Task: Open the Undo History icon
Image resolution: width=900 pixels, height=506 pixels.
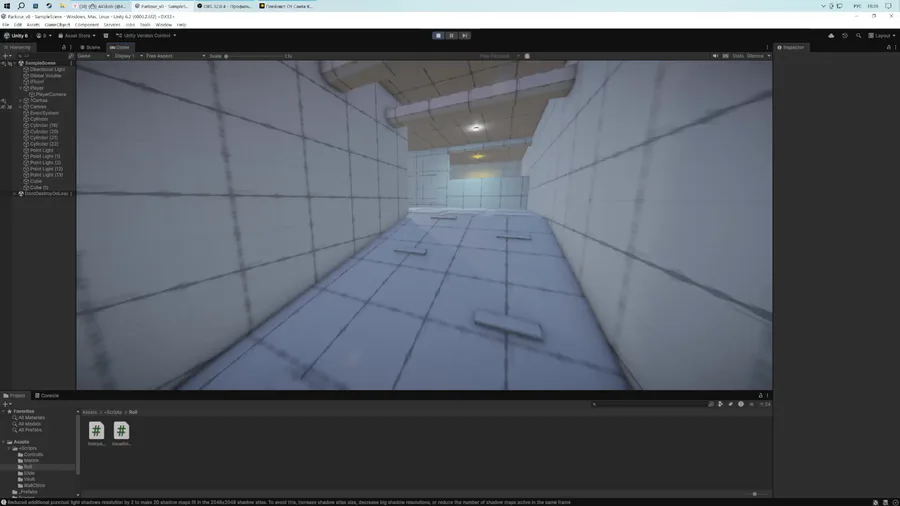Action: (845, 36)
